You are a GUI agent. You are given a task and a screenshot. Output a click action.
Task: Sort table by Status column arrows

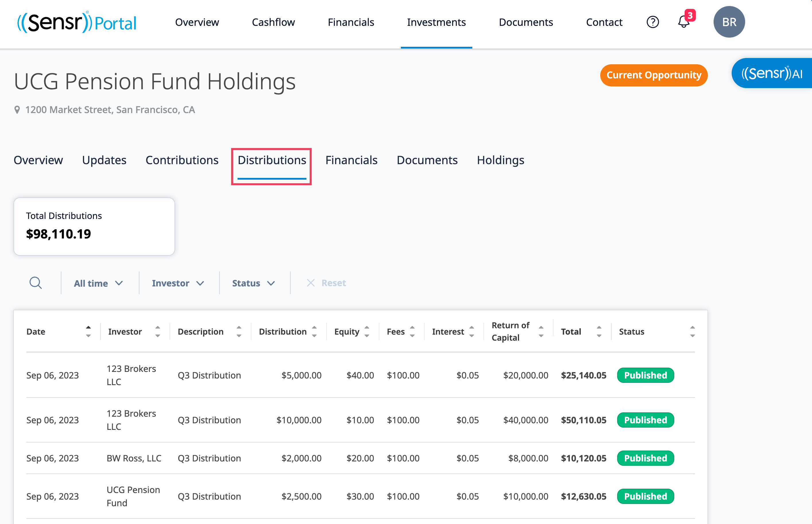point(692,331)
